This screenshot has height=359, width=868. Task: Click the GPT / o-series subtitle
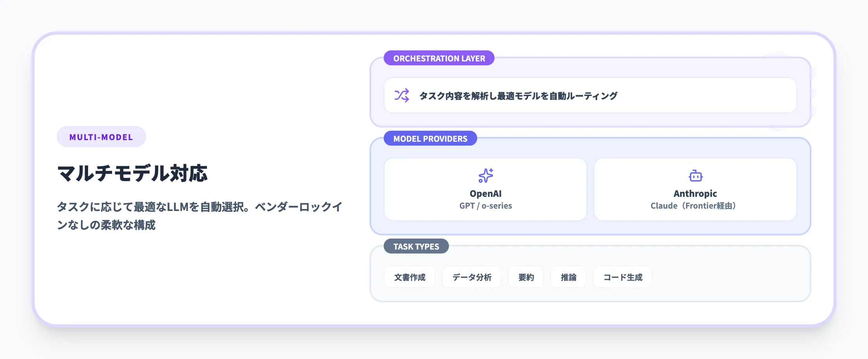(x=485, y=206)
